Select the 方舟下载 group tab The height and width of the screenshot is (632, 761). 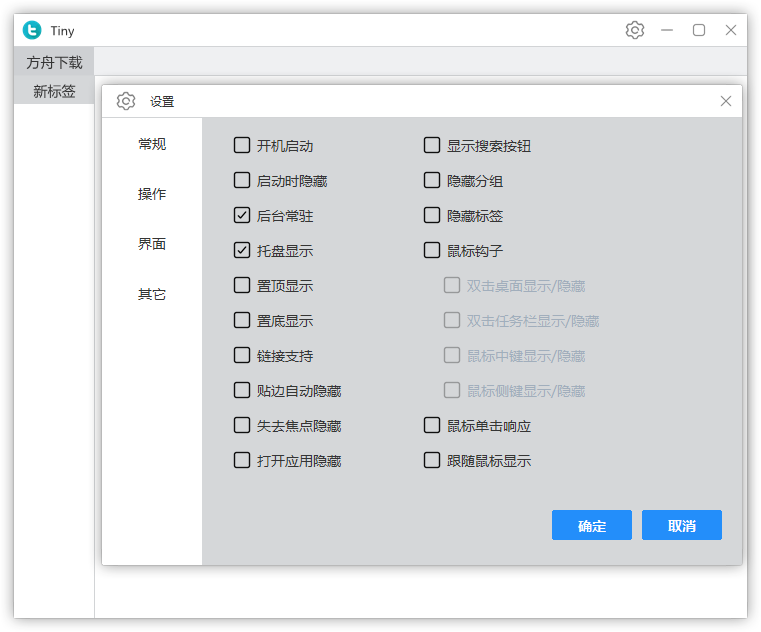54,62
